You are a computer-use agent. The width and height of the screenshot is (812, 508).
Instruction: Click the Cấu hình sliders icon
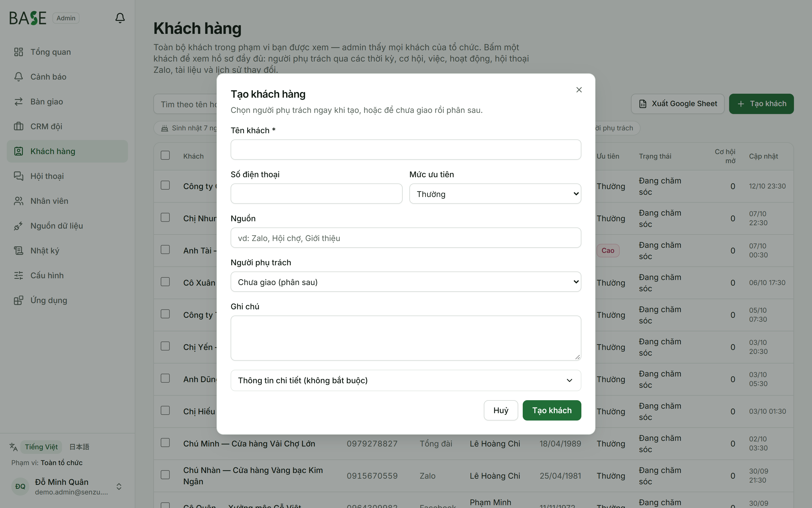click(18, 275)
